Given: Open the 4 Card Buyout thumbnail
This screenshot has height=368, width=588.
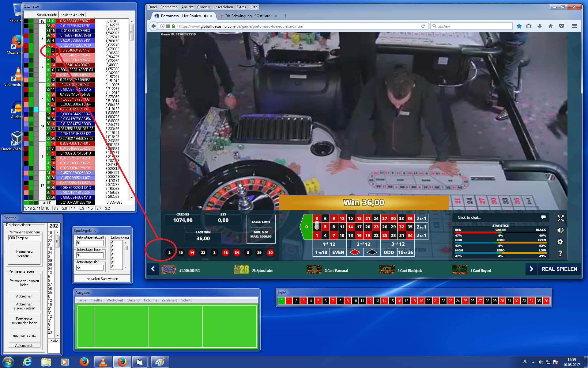Looking at the screenshot, I should point(460,270).
